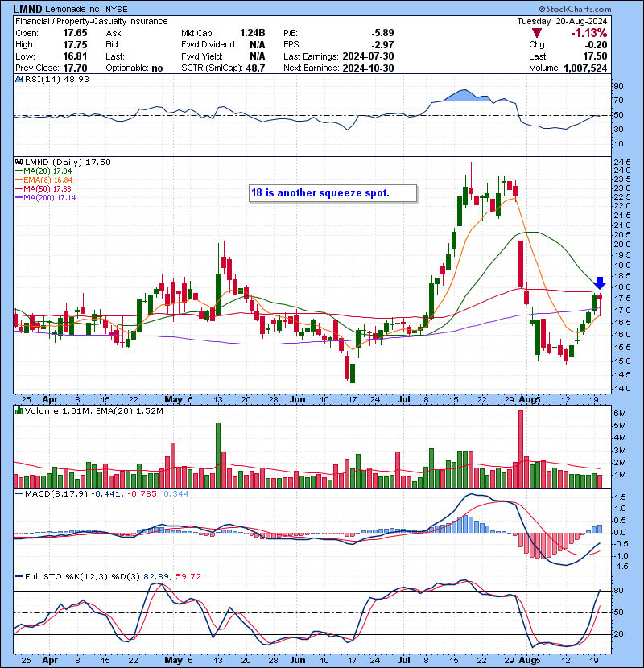644x668 pixels.
Task: Click the NYSE exchange label
Action: coord(117,9)
